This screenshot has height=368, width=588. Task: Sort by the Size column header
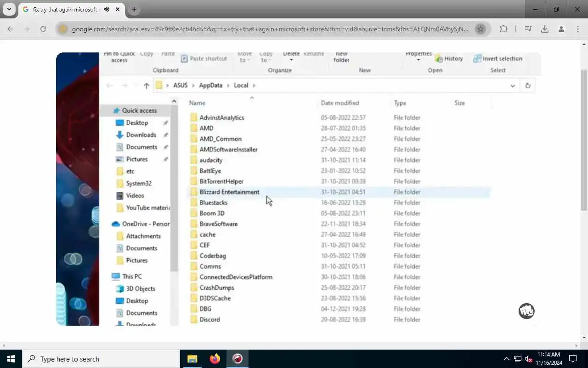click(459, 103)
